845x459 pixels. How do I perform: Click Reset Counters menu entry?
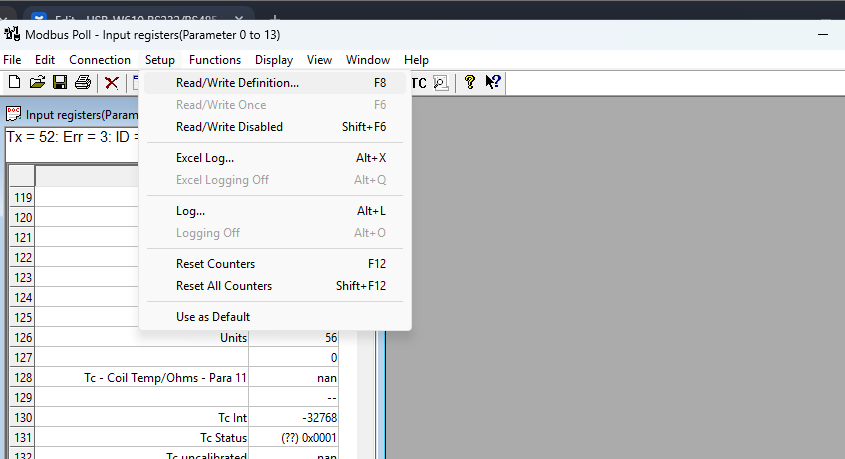pyautogui.click(x=275, y=263)
